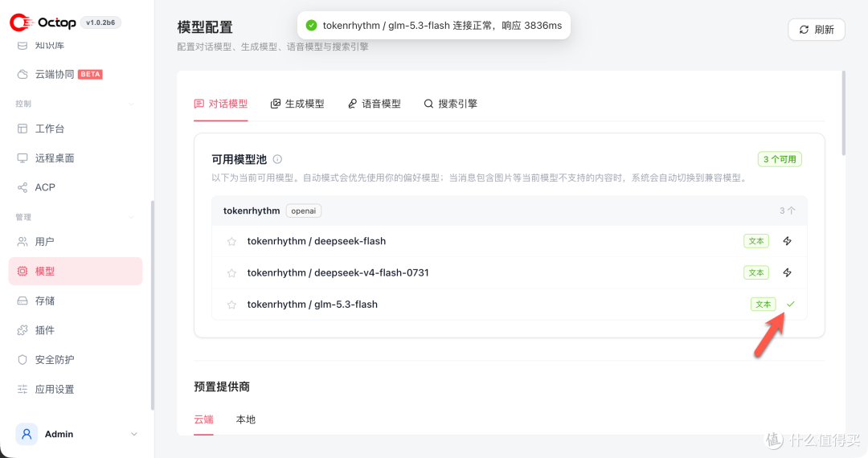Open the 存储 drive icon
Screen dimensions: 868x458
(x=23, y=301)
